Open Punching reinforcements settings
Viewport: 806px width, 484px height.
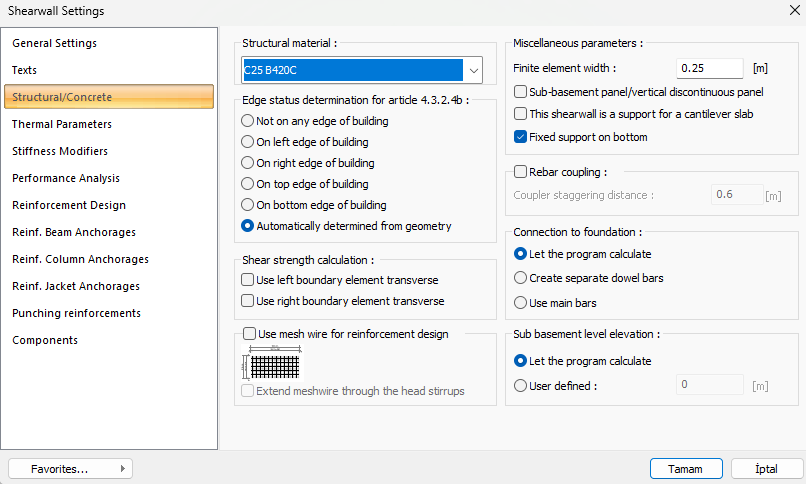pyautogui.click(x=76, y=313)
